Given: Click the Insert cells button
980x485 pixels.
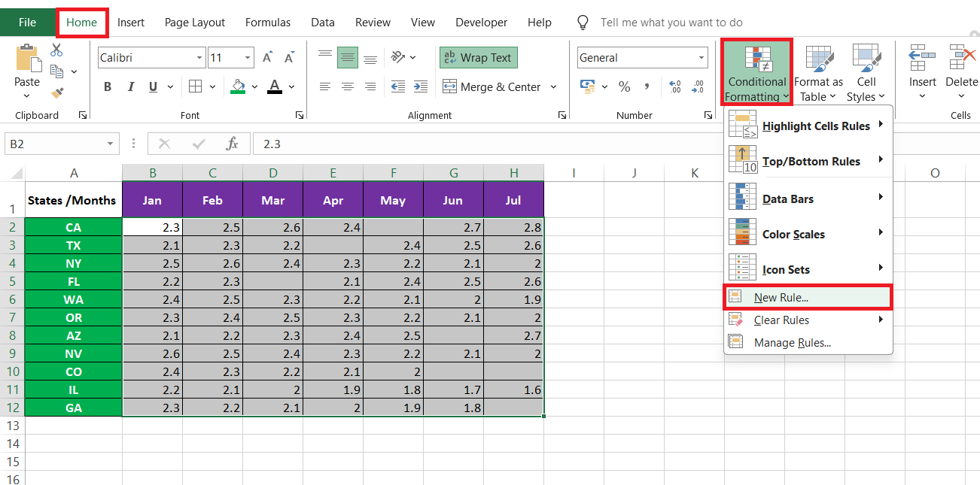Looking at the screenshot, I should (922, 73).
